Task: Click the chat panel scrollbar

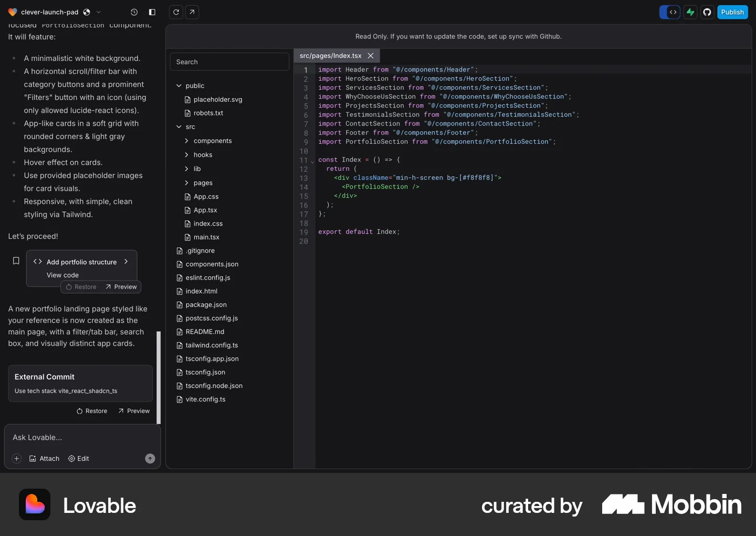Action: tap(159, 377)
